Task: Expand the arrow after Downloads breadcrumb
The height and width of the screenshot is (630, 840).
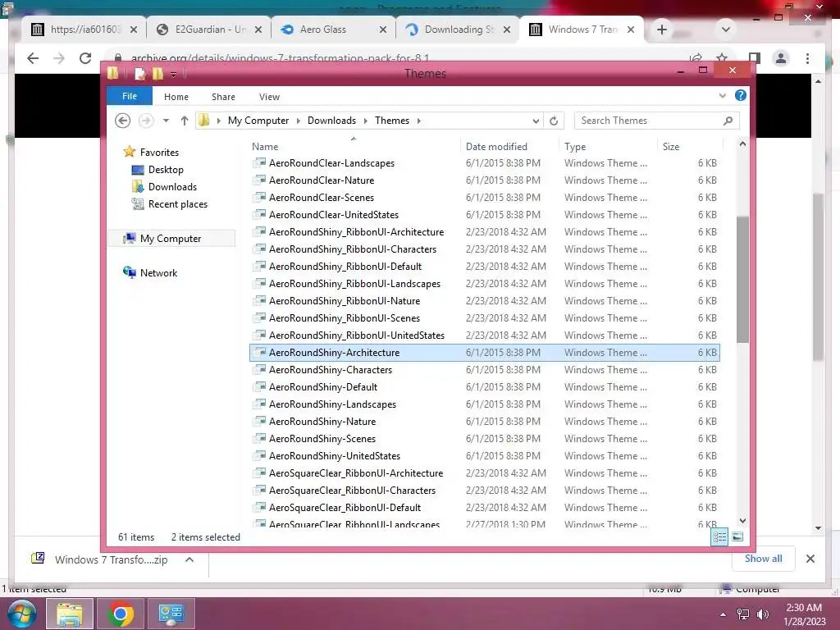Action: [x=365, y=121]
